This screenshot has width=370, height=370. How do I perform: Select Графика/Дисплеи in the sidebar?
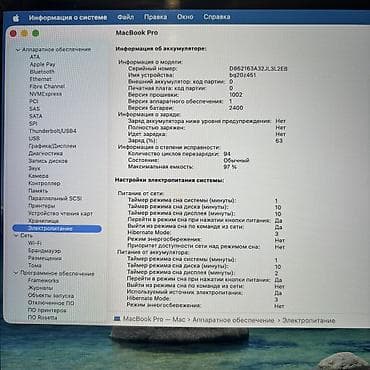tap(52, 146)
